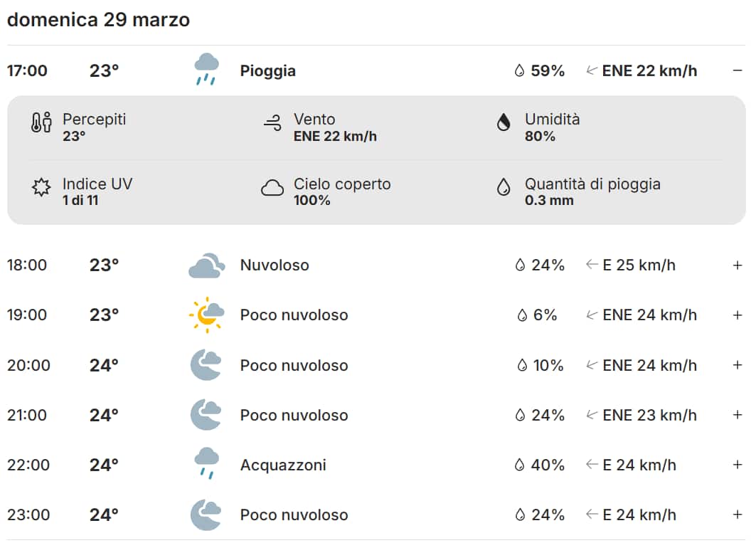Screen dimensions: 756x543
Task: Click the 20:00 Poco nuvoloso label
Action: point(294,365)
